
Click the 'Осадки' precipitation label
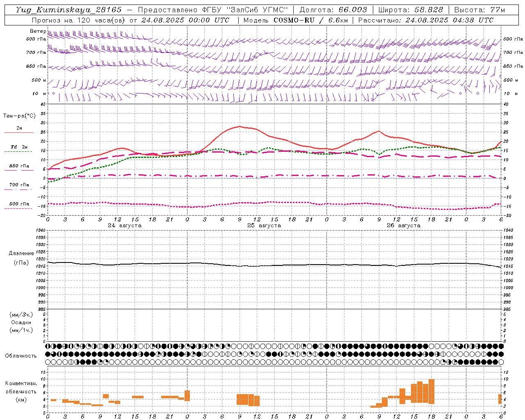click(x=21, y=322)
